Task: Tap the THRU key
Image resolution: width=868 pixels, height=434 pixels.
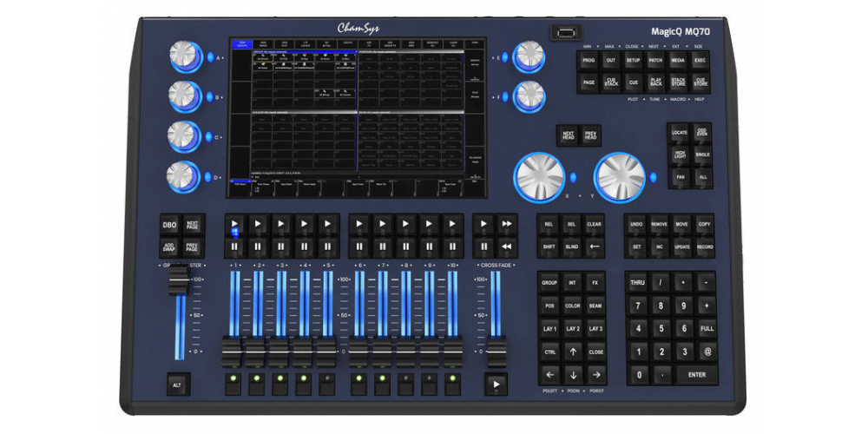Action: click(x=637, y=282)
